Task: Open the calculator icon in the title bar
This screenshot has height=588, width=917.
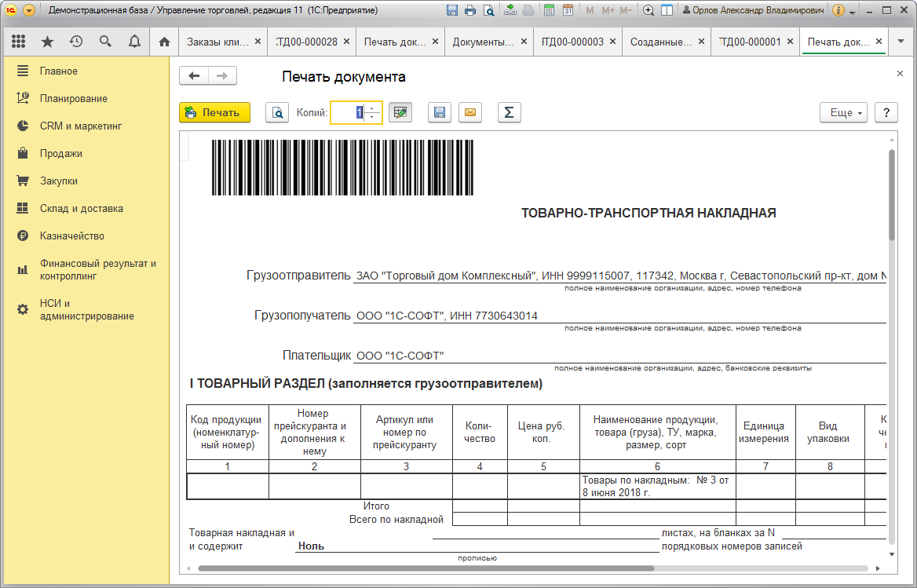Action: coord(549,10)
